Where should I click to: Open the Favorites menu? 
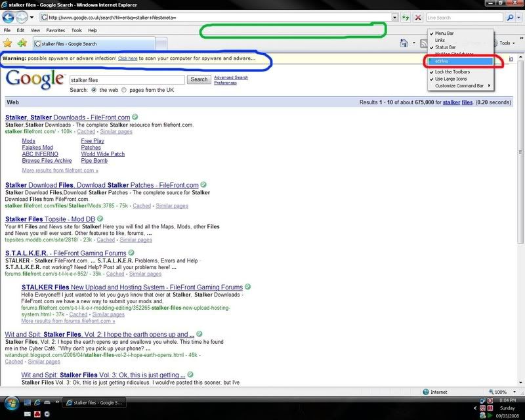(x=55, y=30)
